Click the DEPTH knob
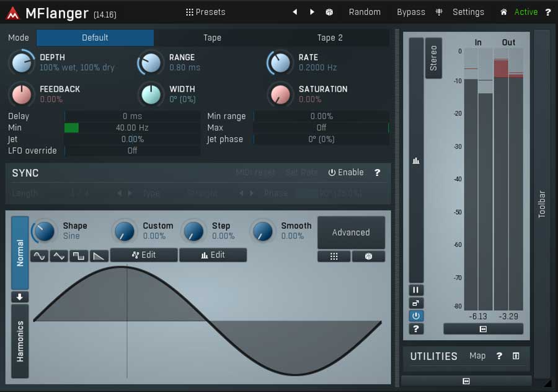This screenshot has width=558, height=392. [x=22, y=63]
